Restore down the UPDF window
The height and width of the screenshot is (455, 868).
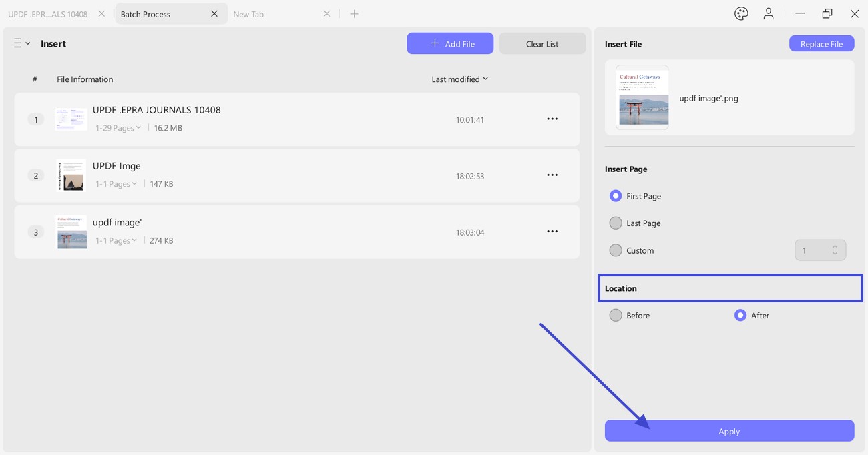click(827, 14)
